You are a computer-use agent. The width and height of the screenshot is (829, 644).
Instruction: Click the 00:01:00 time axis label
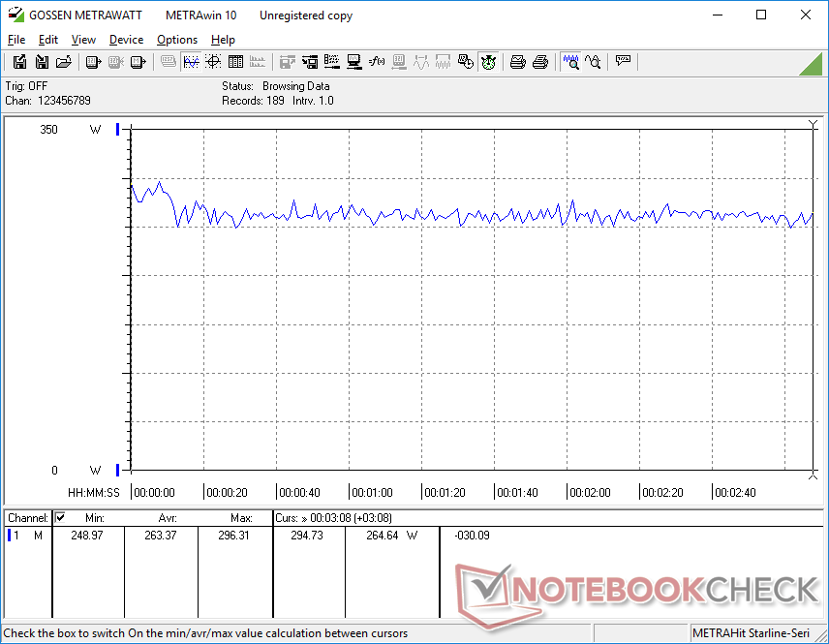372,493
